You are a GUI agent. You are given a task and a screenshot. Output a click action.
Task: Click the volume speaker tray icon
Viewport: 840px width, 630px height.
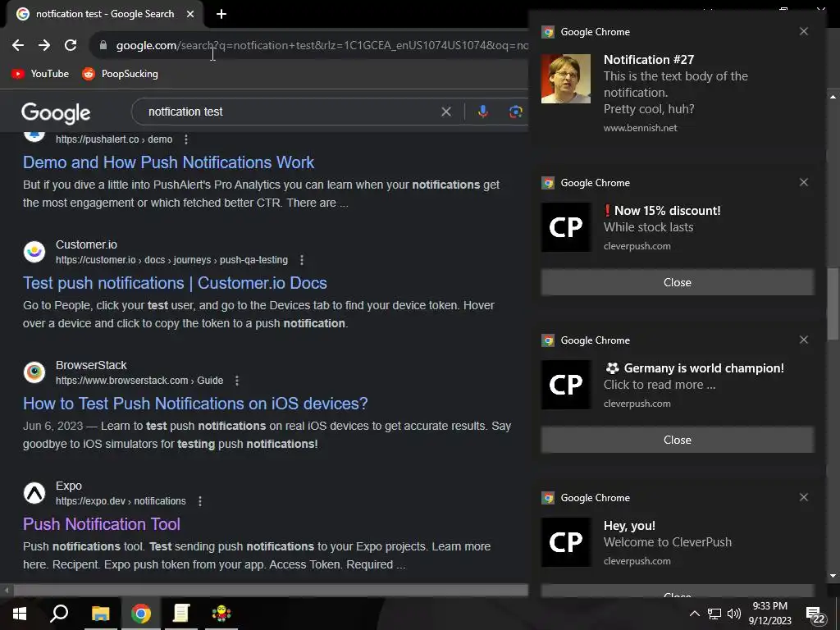pos(734,614)
